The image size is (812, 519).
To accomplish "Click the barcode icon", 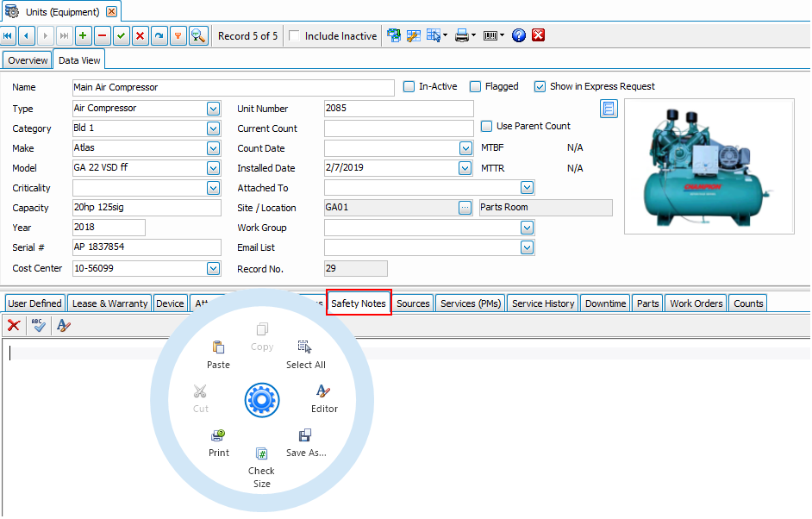I will tap(490, 35).
